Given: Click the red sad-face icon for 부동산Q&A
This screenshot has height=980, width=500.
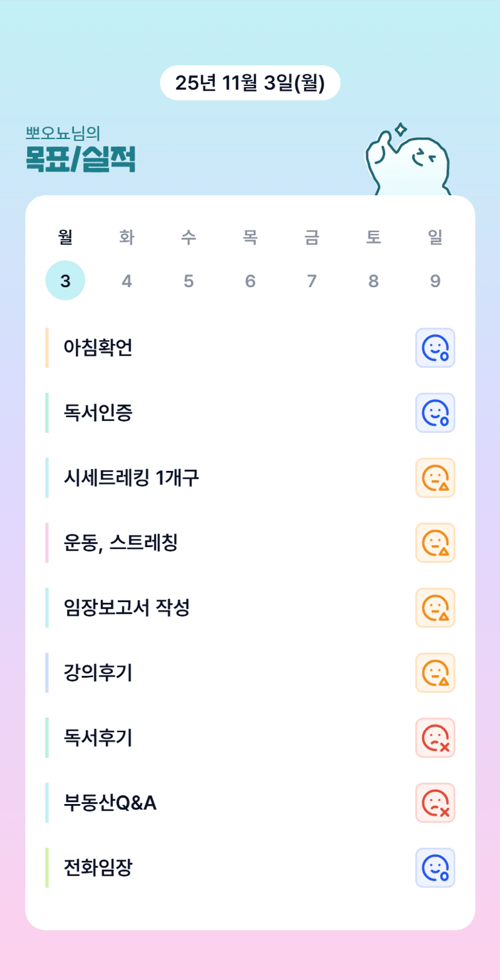Looking at the screenshot, I should tap(435, 803).
